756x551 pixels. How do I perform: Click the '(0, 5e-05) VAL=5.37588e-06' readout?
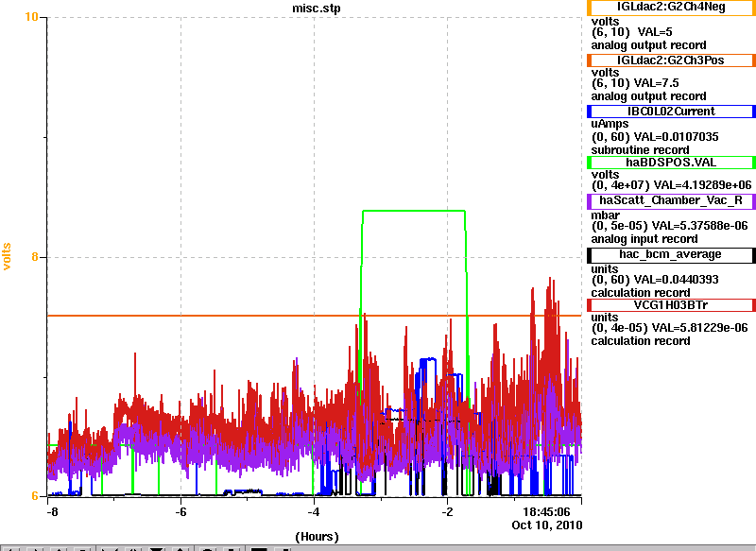click(x=669, y=226)
